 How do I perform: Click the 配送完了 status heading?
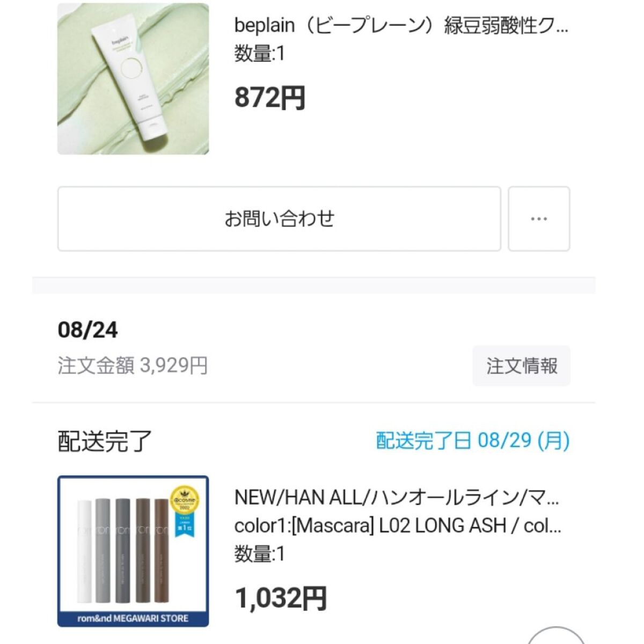click(105, 441)
